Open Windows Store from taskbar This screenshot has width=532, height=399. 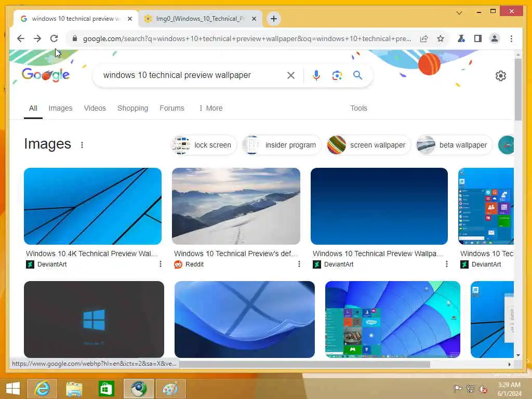pos(106,389)
